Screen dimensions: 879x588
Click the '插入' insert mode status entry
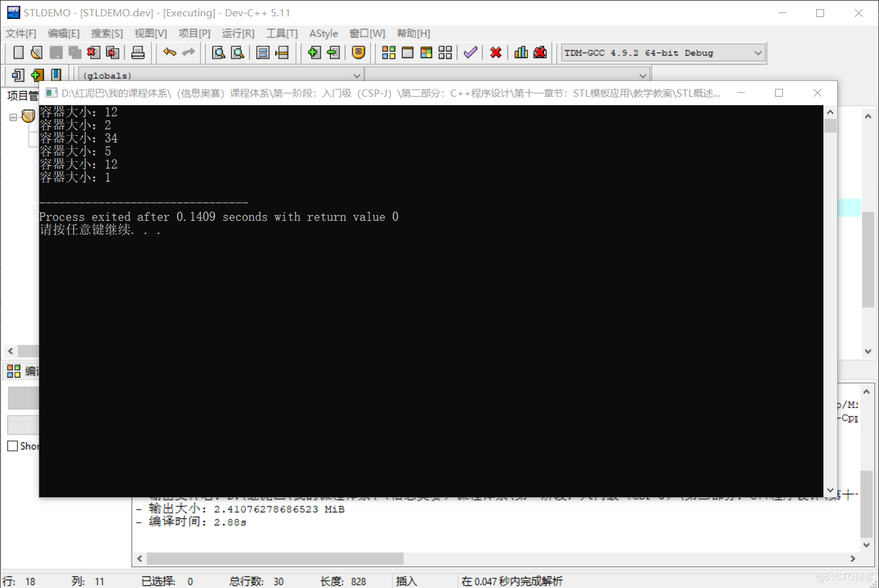(406, 581)
